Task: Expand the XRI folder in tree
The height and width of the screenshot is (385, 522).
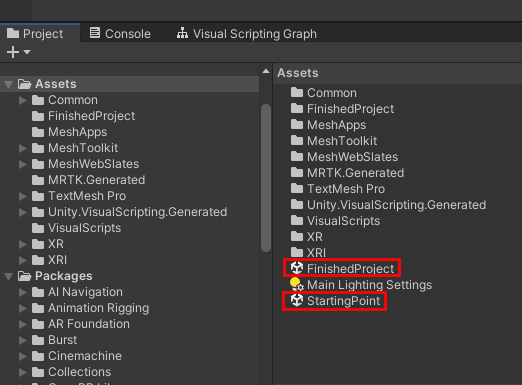Action: 23,260
